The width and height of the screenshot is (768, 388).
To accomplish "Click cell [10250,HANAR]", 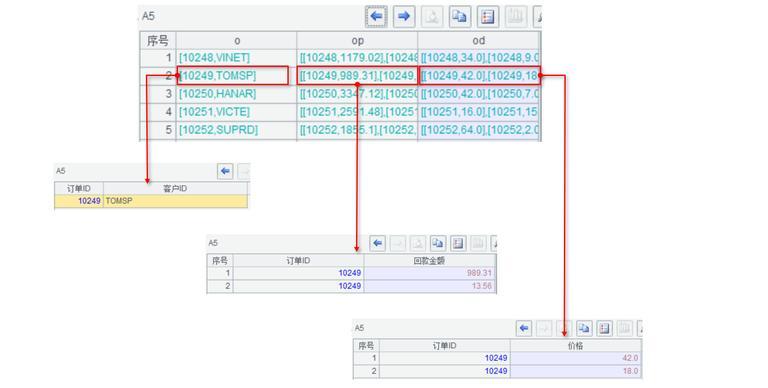I will pos(237,94).
